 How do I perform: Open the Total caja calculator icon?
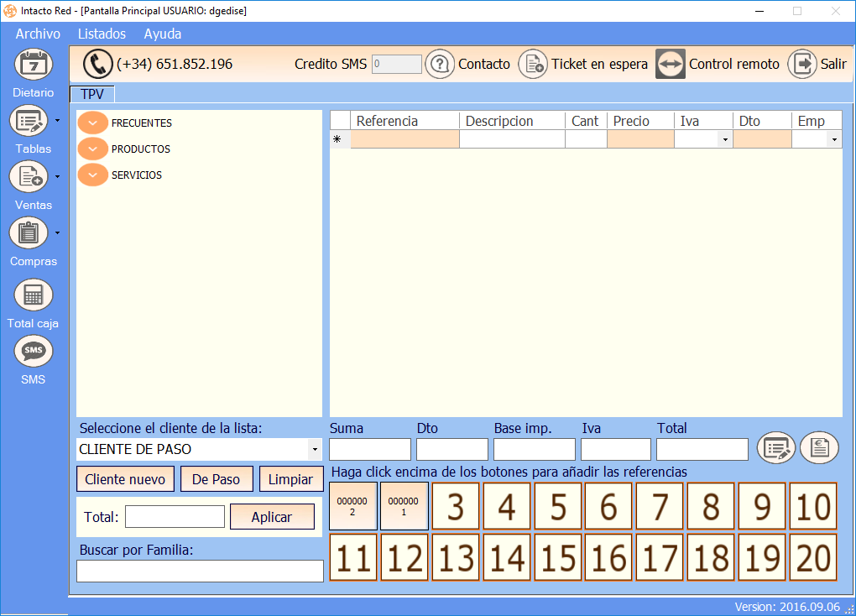click(x=34, y=295)
